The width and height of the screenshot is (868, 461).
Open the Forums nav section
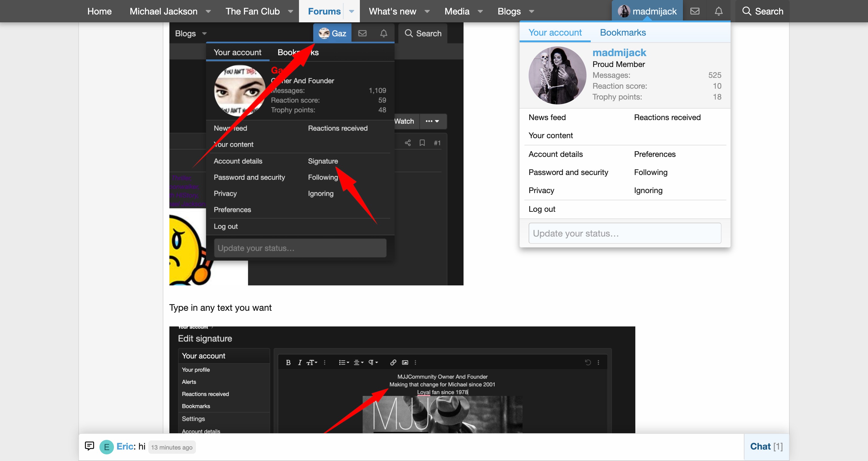tap(324, 11)
